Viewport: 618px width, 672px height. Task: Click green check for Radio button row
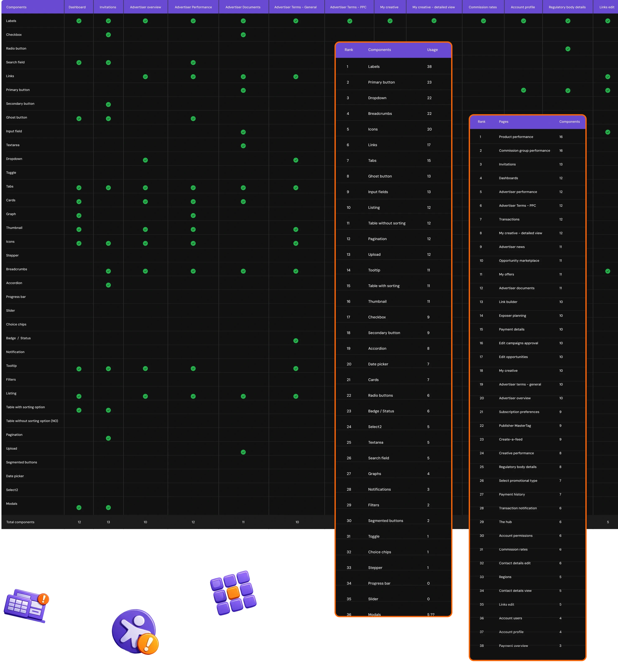[x=567, y=49]
